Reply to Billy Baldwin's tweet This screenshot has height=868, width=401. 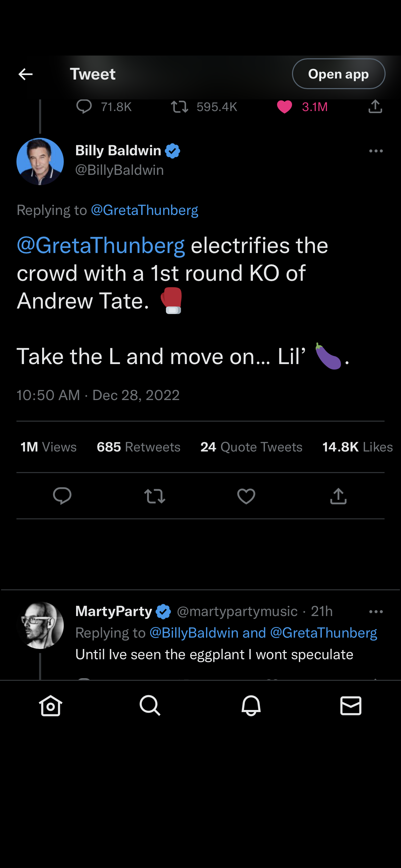click(x=62, y=496)
